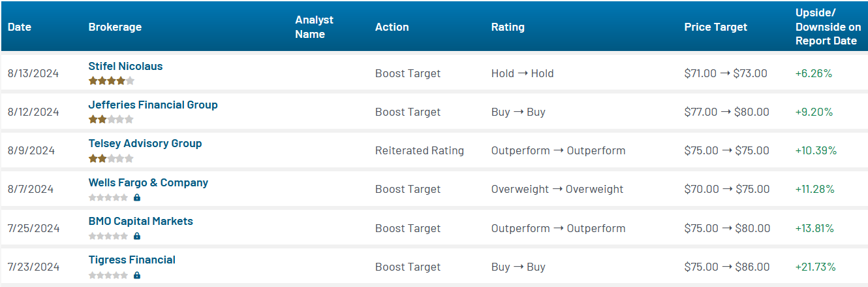The width and height of the screenshot is (868, 287).
Task: Open the Stifel Nicolaus brokerage link
Action: point(125,66)
